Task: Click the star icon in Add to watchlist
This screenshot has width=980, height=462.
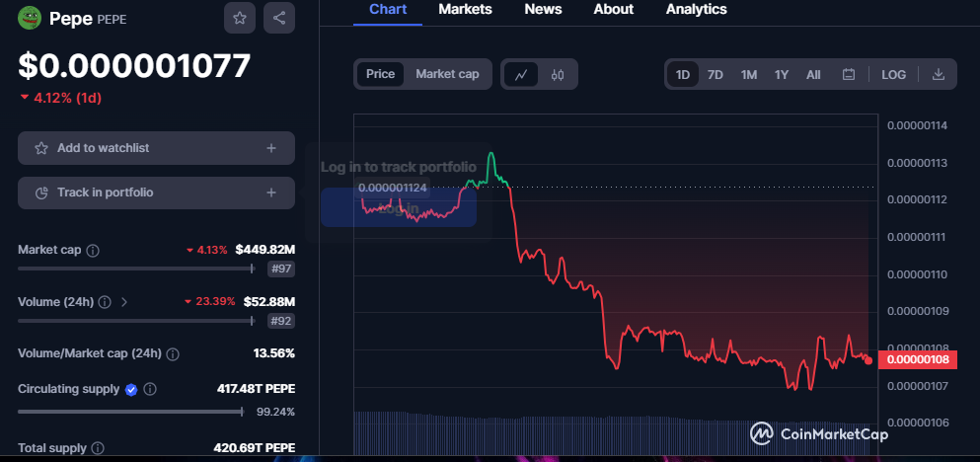Action: point(41,148)
